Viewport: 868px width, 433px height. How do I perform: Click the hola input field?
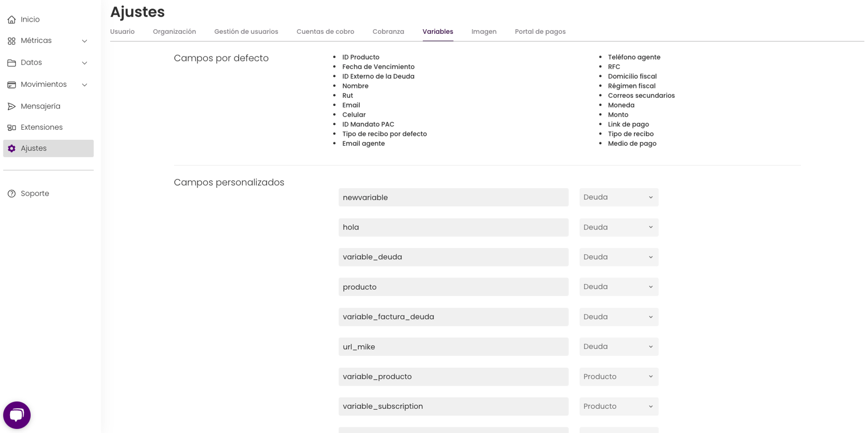pyautogui.click(x=453, y=227)
